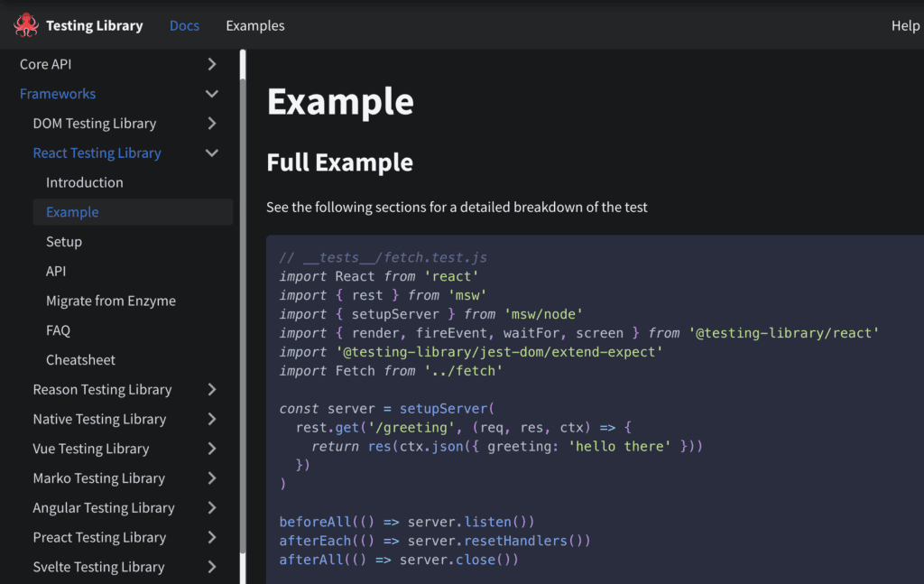This screenshot has height=584, width=924.
Task: Open the Cheatsheet page link
Action: tap(80, 359)
